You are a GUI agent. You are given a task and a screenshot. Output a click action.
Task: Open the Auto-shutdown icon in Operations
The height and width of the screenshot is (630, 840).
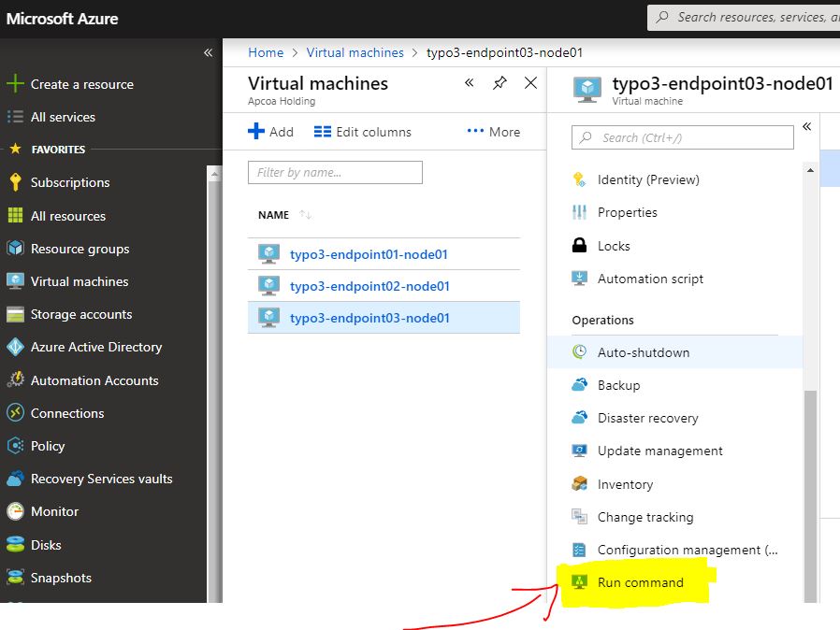pyautogui.click(x=579, y=352)
